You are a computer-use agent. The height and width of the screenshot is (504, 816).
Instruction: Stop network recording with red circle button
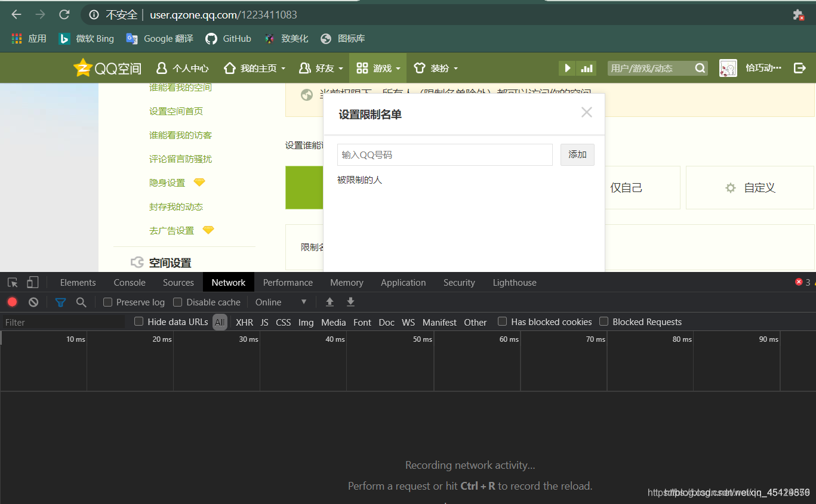click(12, 302)
